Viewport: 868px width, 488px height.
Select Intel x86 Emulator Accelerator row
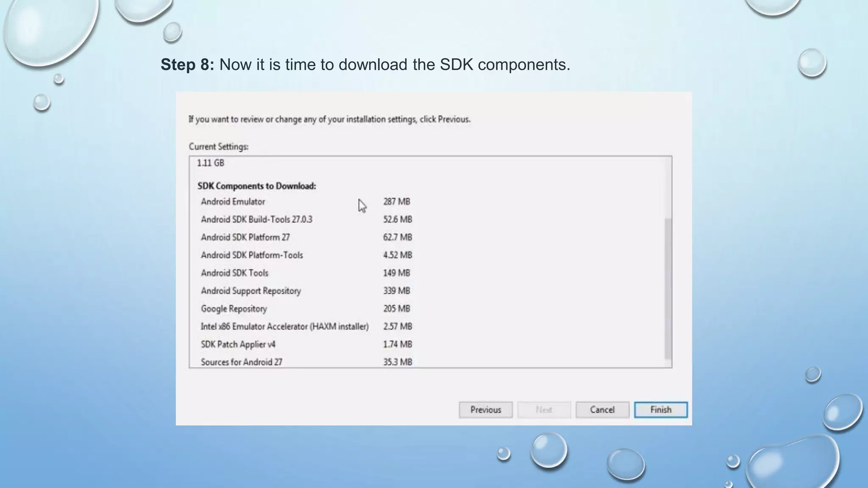click(x=306, y=326)
